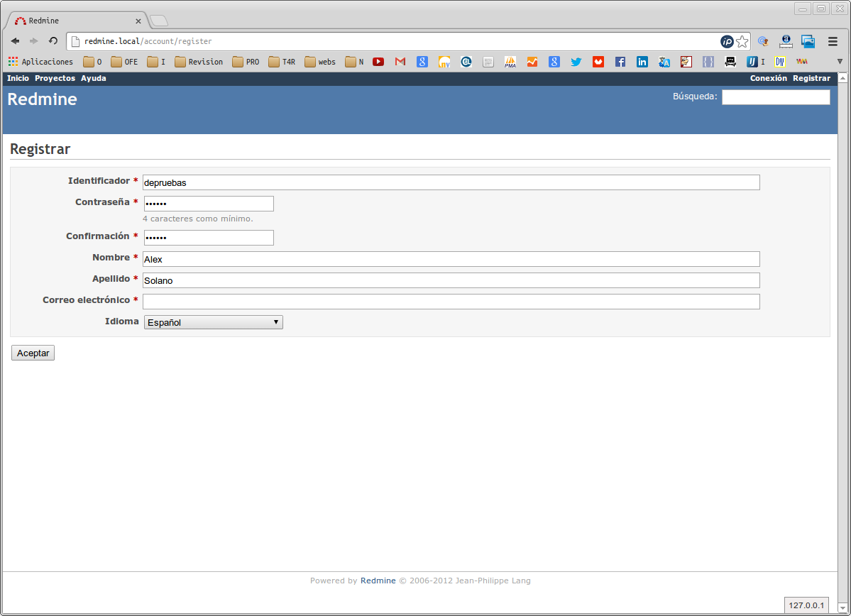Open a new browser tab

tap(158, 21)
